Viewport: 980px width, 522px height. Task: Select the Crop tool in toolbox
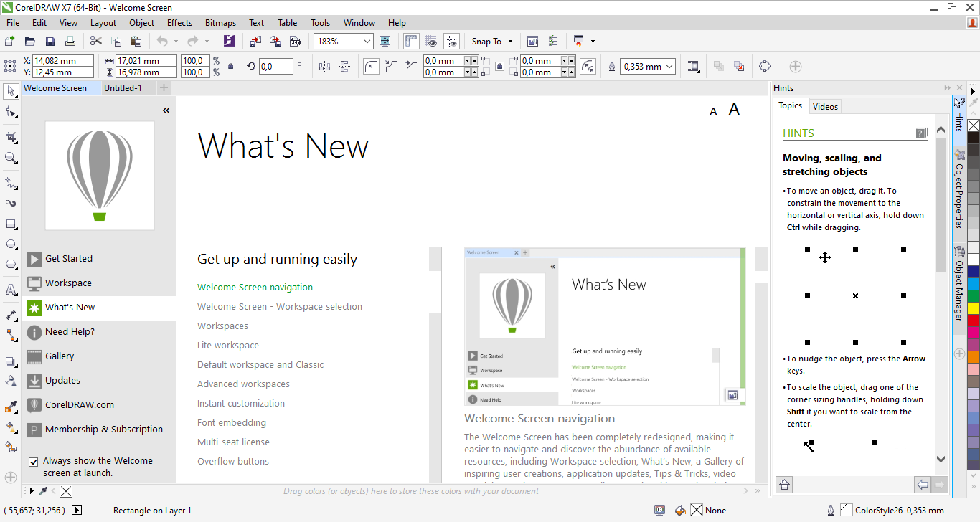(x=11, y=137)
